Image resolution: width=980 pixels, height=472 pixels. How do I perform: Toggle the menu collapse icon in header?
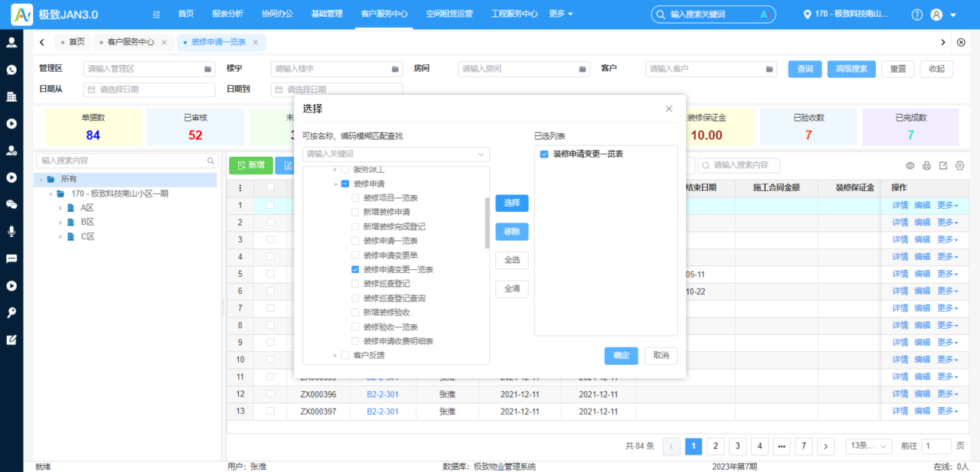[x=156, y=15]
